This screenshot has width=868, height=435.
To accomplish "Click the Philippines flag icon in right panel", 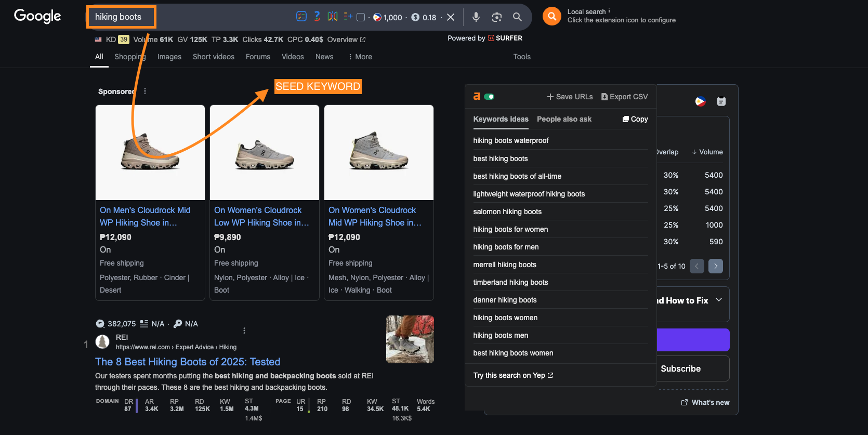I will click(701, 101).
